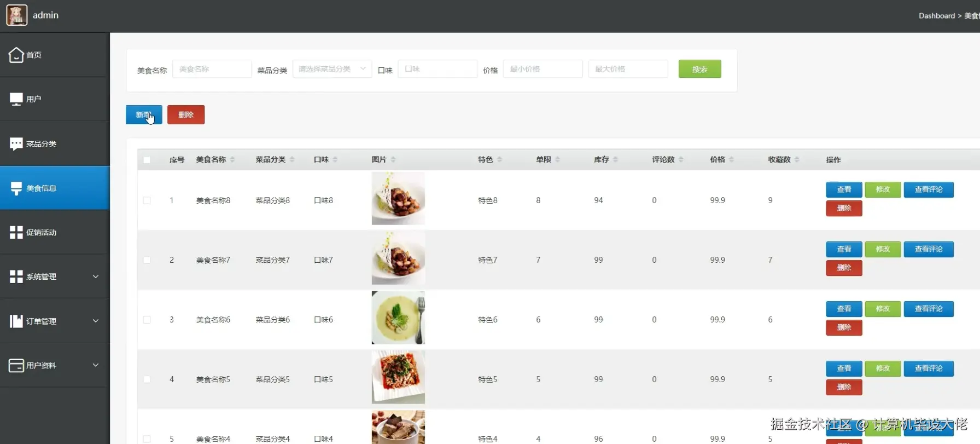Click the home icon beside 首页
The height and width of the screenshot is (444, 980).
[16, 55]
